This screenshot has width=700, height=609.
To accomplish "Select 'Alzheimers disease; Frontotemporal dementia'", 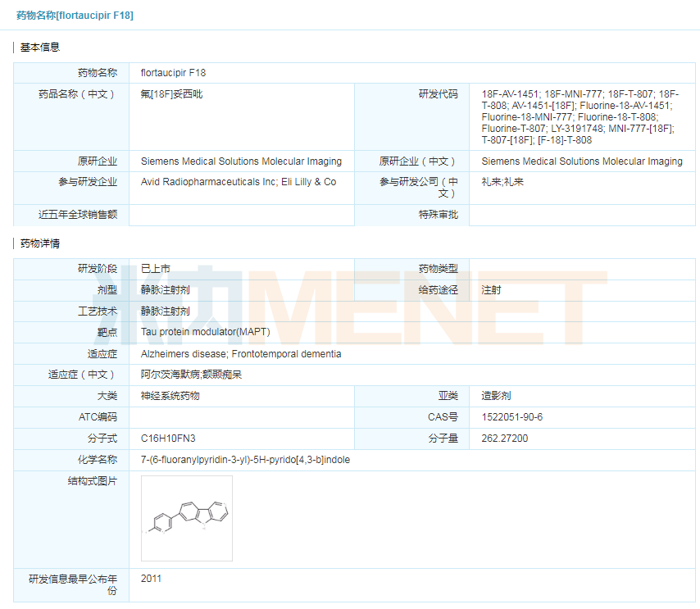I will coord(241,354).
